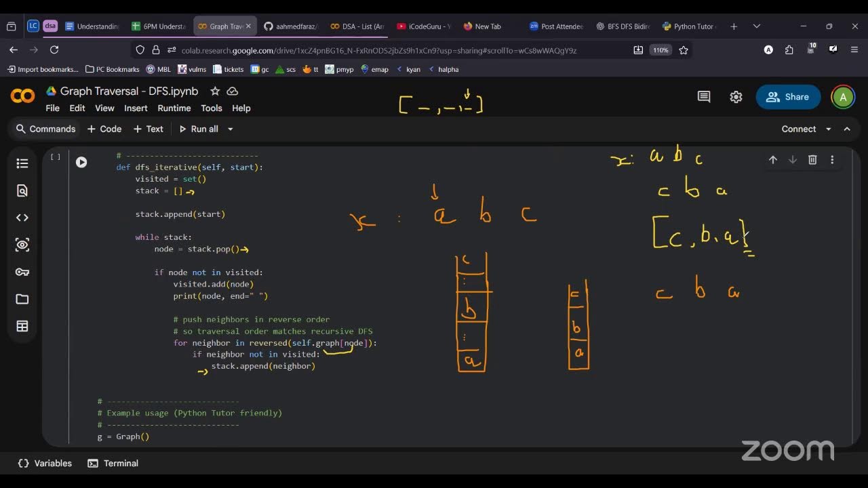The width and height of the screenshot is (868, 488).
Task: Open the eye-shaped inspector sidebar icon
Action: (22, 245)
